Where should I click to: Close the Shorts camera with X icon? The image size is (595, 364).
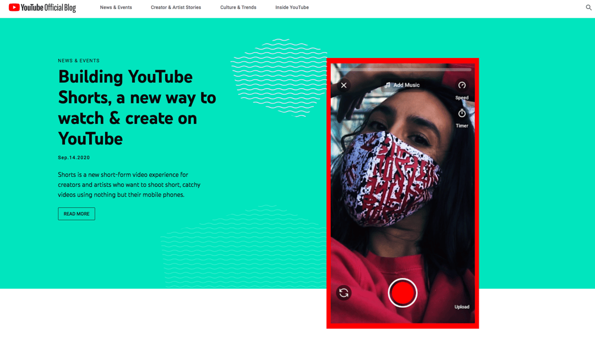point(344,85)
